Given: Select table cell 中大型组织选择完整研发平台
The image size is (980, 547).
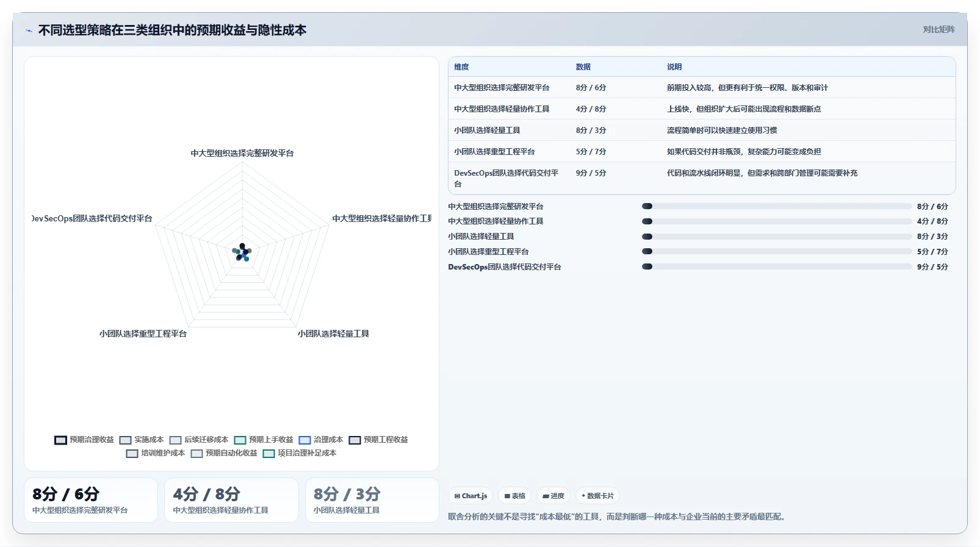Looking at the screenshot, I should [502, 88].
